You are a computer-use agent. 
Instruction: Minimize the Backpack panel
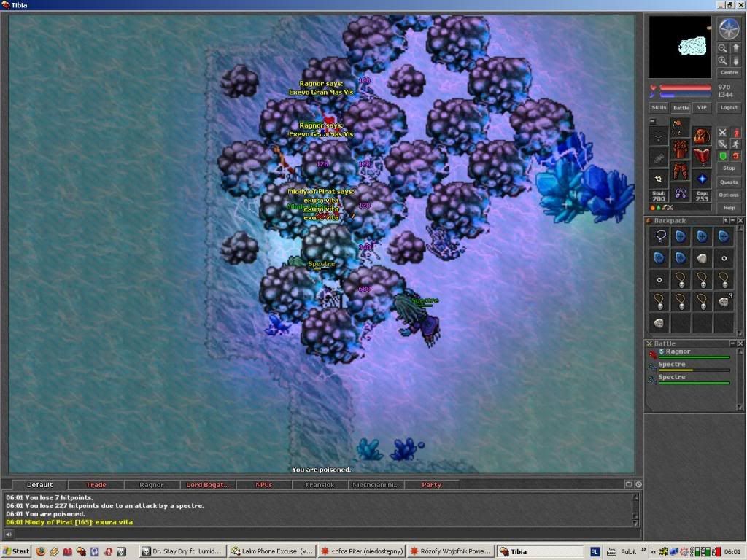click(x=733, y=221)
